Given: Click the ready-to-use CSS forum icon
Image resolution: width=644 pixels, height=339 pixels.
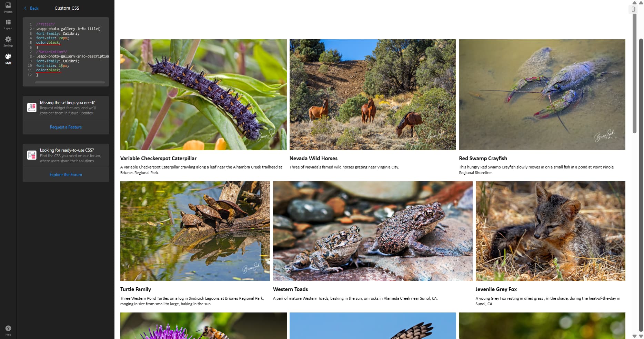Looking at the screenshot, I should coord(32,155).
